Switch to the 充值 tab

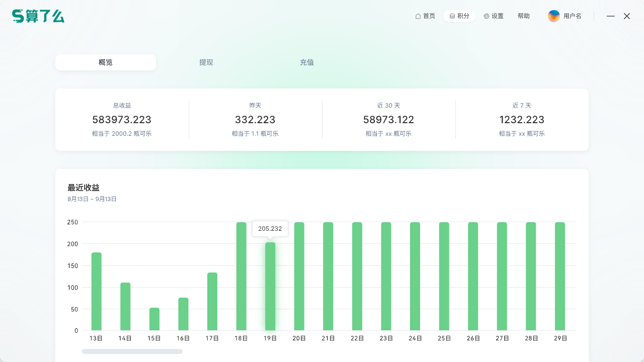pyautogui.click(x=307, y=62)
